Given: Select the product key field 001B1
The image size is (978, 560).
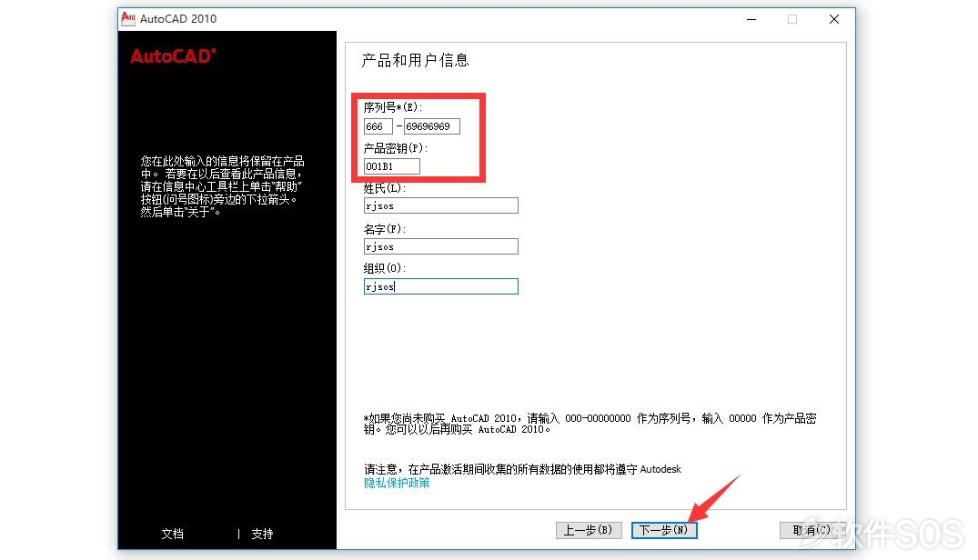Looking at the screenshot, I should click(392, 166).
